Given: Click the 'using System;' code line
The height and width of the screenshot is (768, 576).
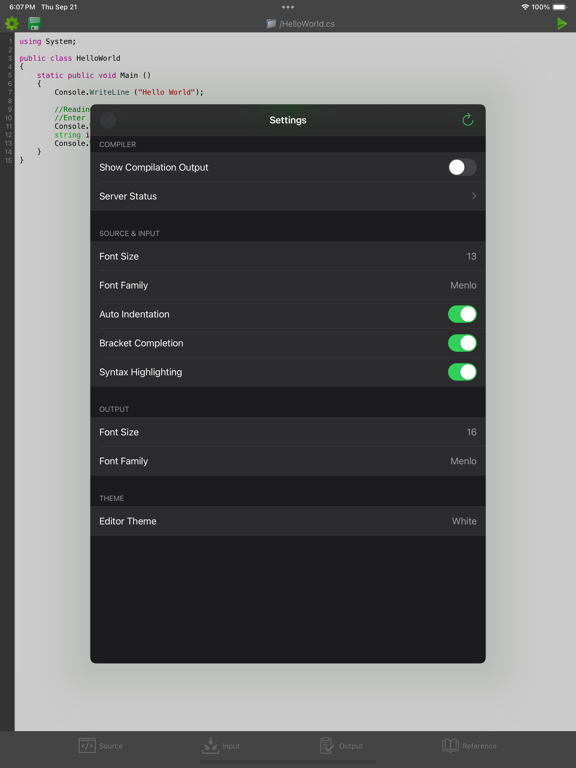Looking at the screenshot, I should point(48,41).
